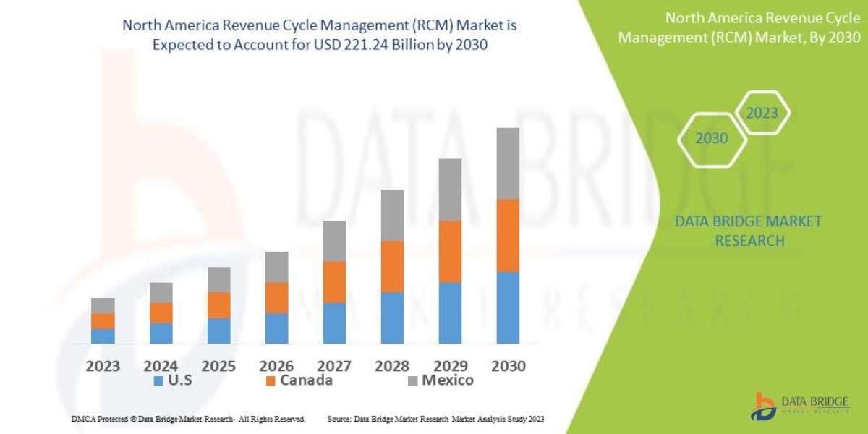The height and width of the screenshot is (434, 868).
Task: Click the 2030 gray Mexico bar segment
Action: (508, 163)
